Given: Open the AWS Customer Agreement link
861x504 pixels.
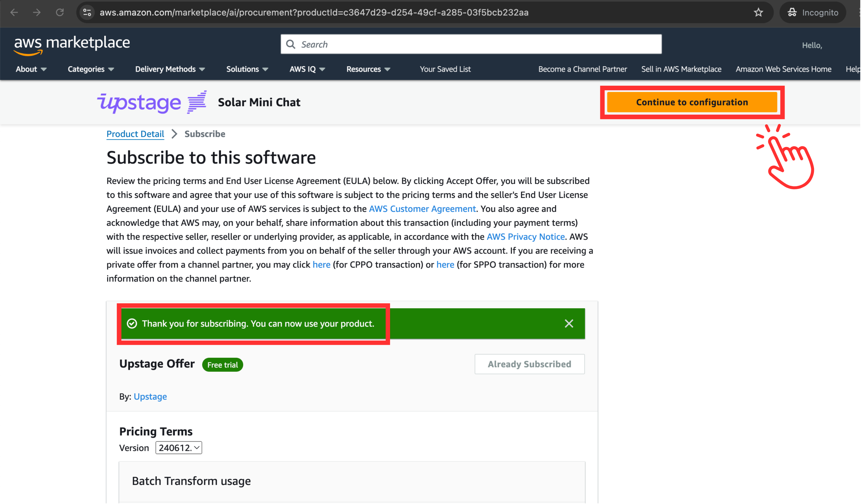Looking at the screenshot, I should (x=423, y=209).
